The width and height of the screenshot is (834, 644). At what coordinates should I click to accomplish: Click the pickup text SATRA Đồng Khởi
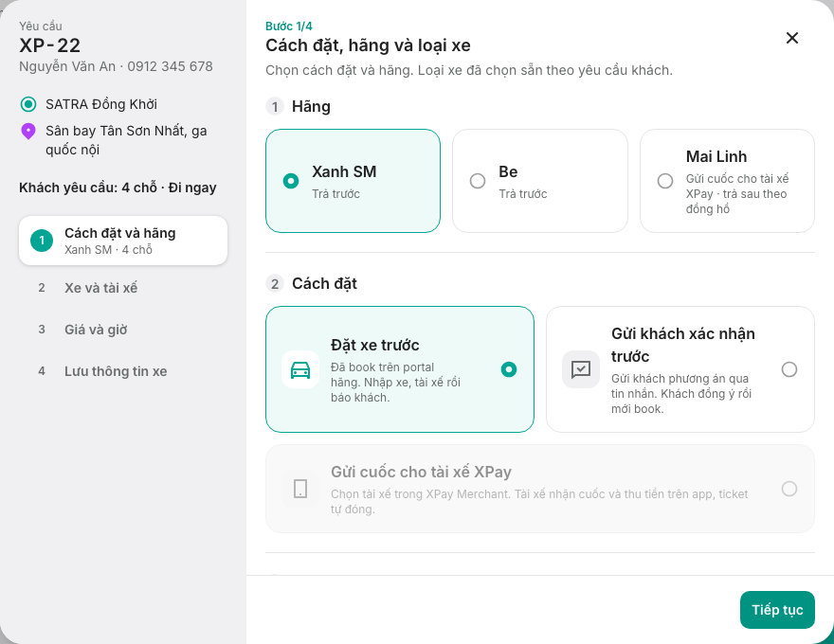coord(101,104)
